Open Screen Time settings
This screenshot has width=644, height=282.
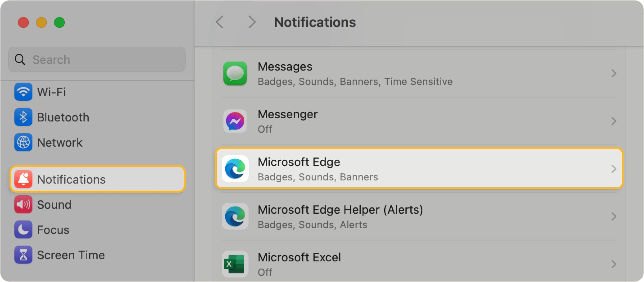coord(71,255)
